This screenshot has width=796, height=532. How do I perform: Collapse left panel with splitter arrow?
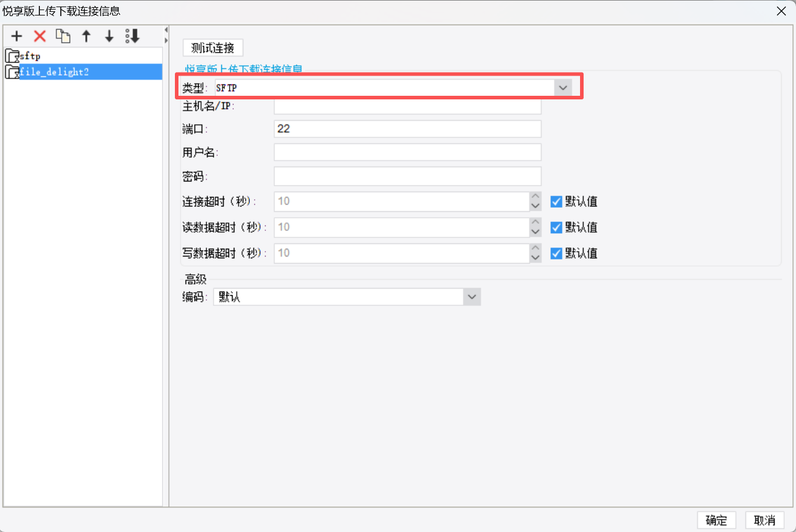166,30
